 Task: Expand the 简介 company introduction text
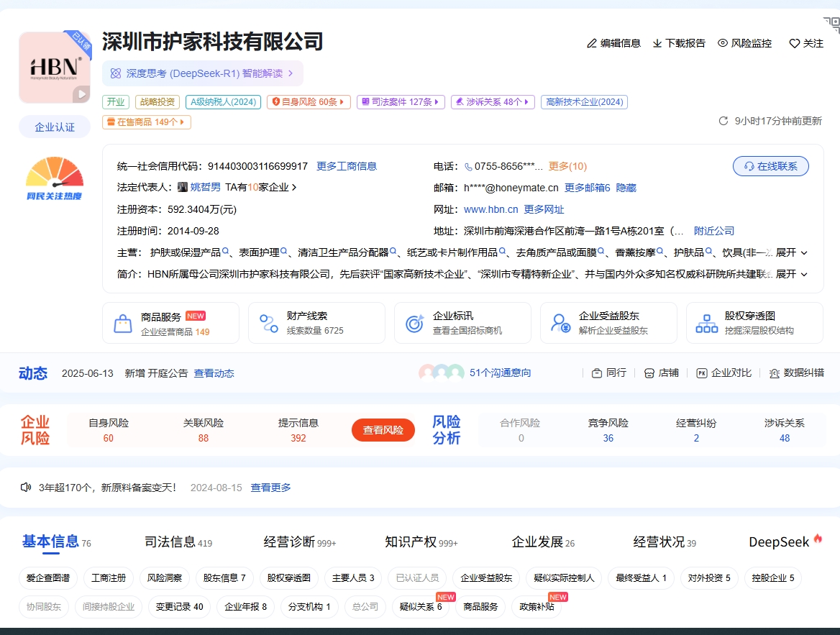[x=792, y=274]
